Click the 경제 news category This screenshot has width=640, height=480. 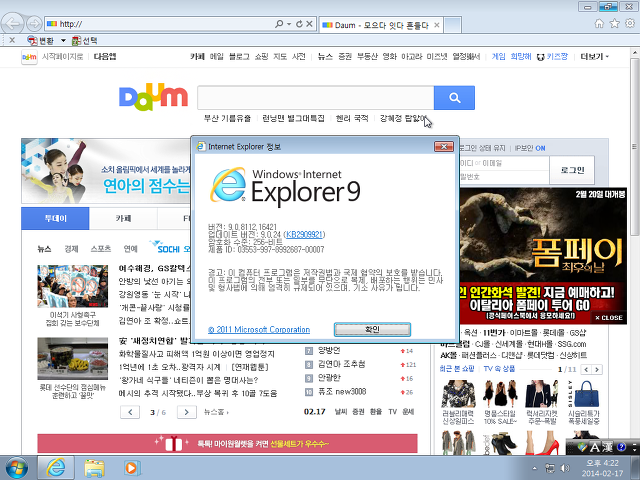pos(71,249)
